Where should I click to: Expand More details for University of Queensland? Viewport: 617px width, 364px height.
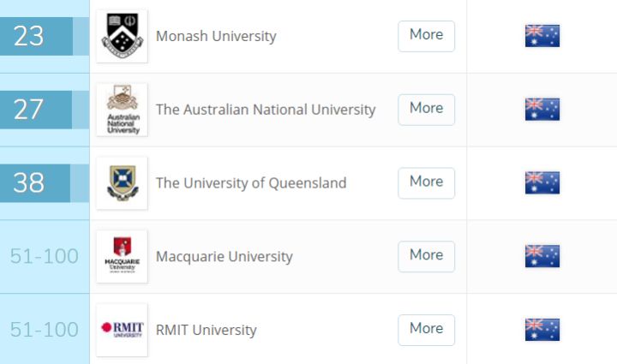[426, 183]
